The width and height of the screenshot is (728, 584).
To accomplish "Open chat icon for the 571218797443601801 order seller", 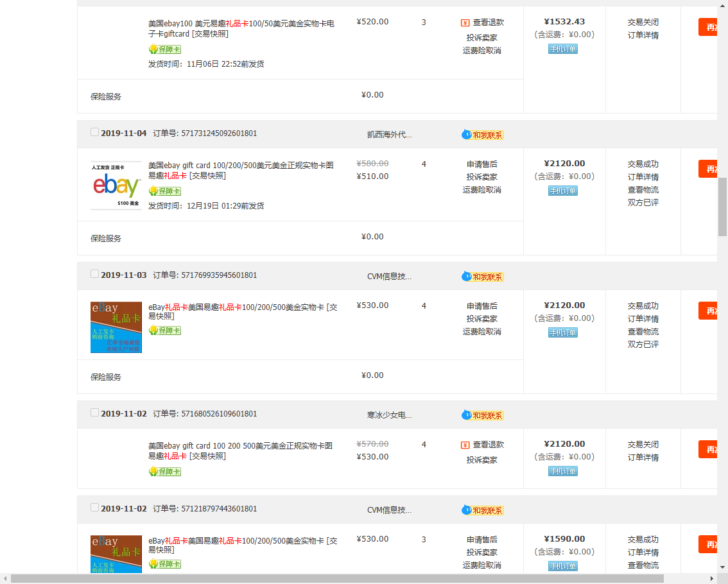I will coord(466,510).
